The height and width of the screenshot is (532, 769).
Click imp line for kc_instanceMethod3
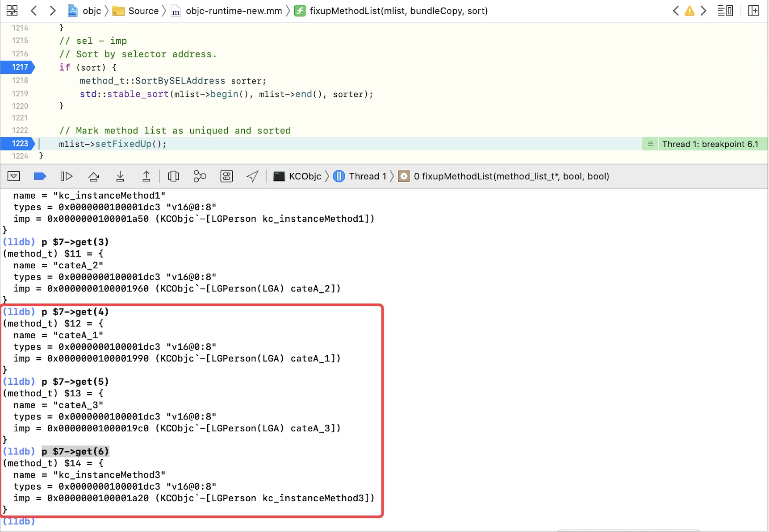pyautogui.click(x=194, y=498)
